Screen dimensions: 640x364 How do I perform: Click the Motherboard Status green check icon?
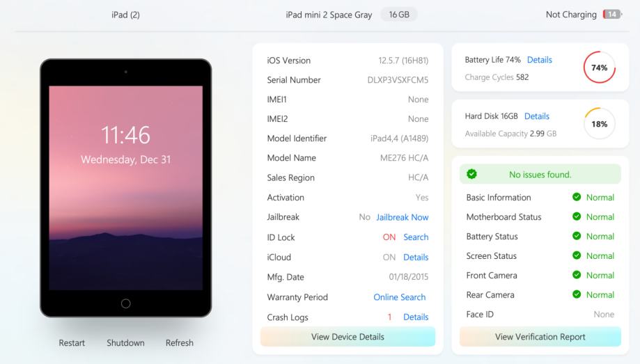pyautogui.click(x=577, y=216)
